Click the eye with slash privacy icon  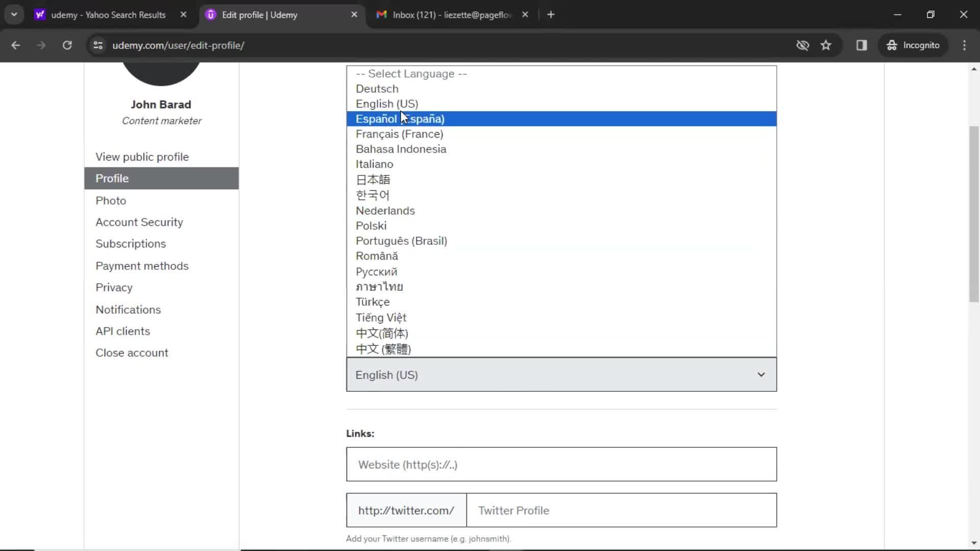coord(802,45)
